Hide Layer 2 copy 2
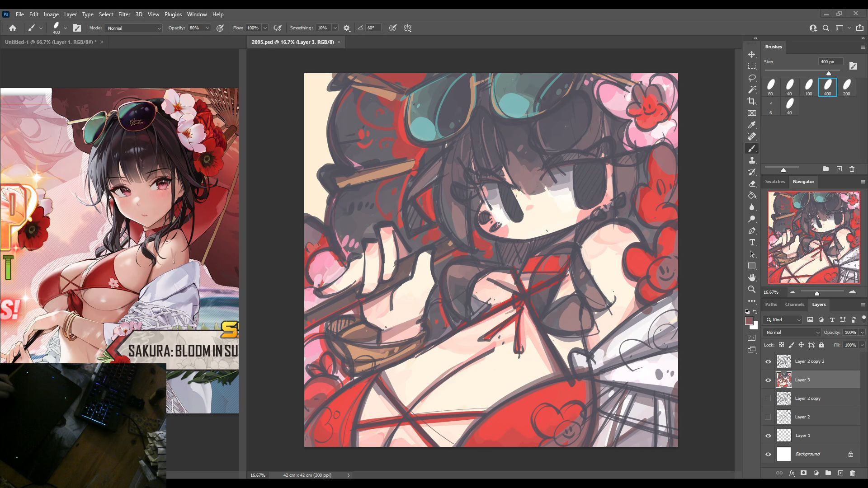Image resolution: width=868 pixels, height=488 pixels. (x=768, y=361)
